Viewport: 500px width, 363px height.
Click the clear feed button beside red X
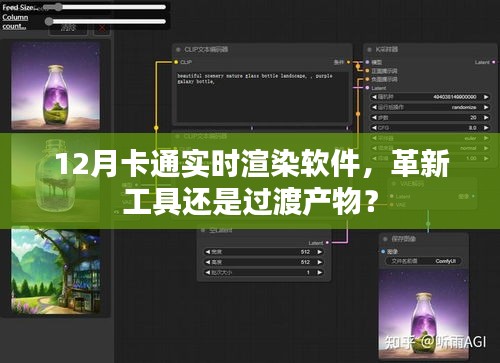pos(68,28)
